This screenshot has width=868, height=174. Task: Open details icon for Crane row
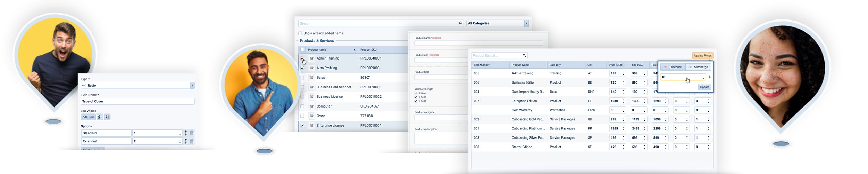312,116
